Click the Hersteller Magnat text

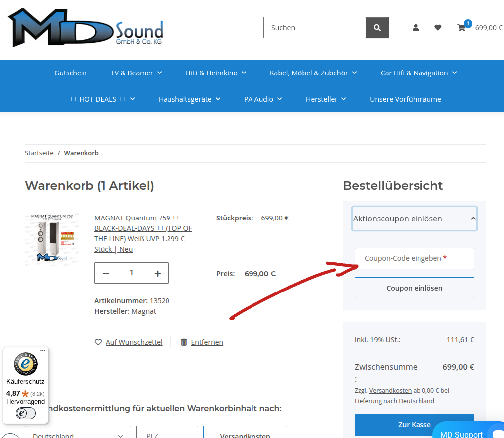[125, 311]
